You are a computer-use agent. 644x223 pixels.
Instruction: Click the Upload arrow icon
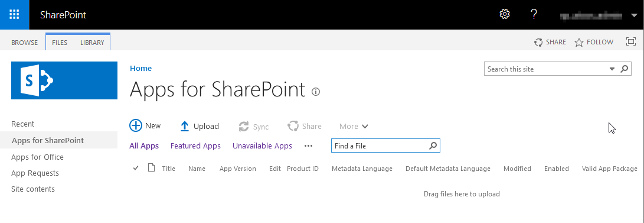click(x=185, y=127)
